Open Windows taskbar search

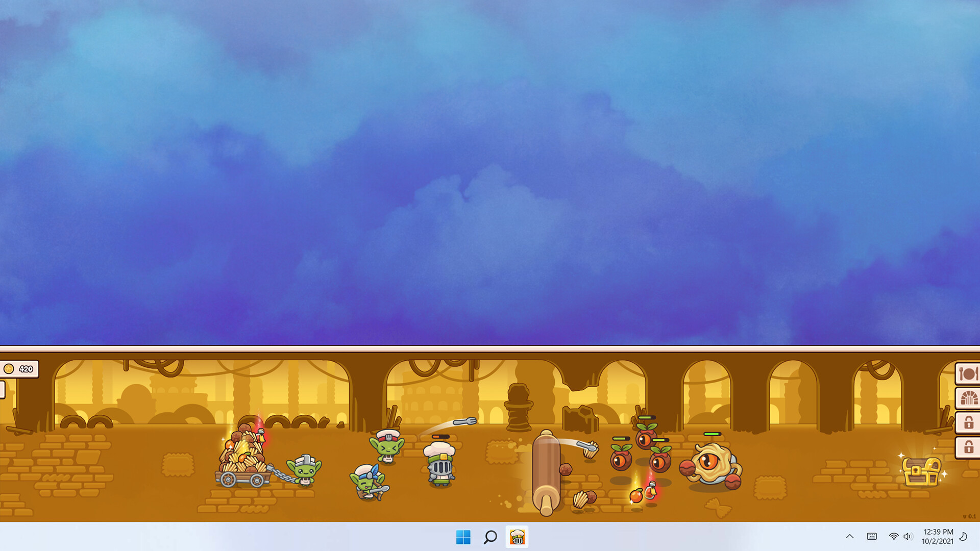point(490,537)
